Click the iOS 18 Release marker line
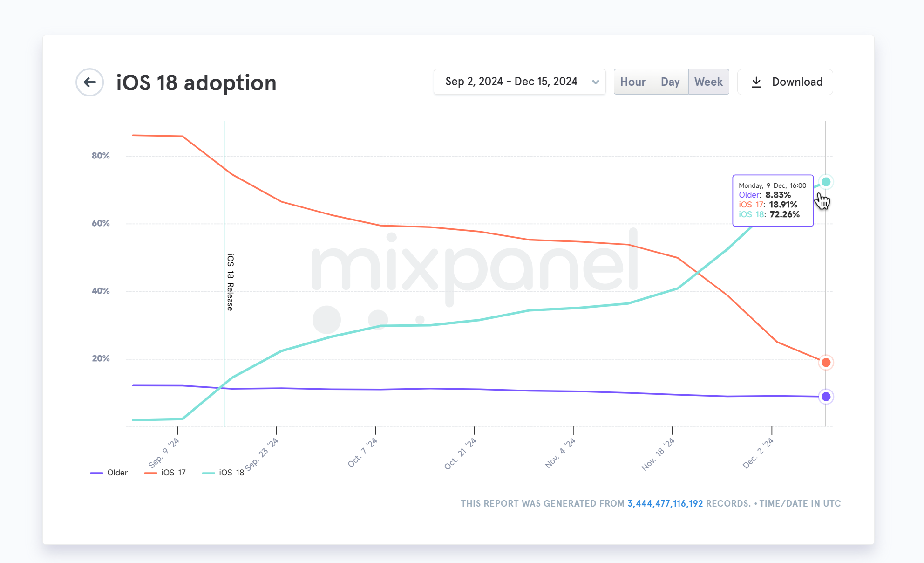 (224, 274)
